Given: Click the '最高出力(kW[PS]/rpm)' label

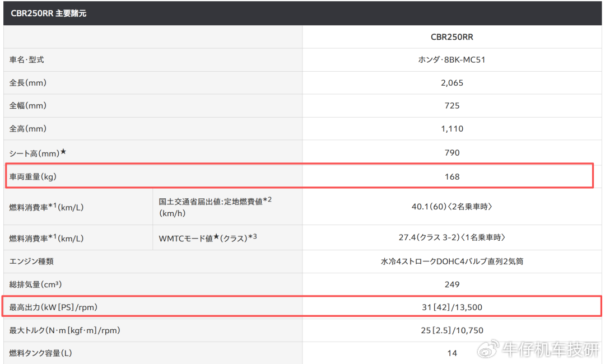Looking at the screenshot, I should pos(53,307).
